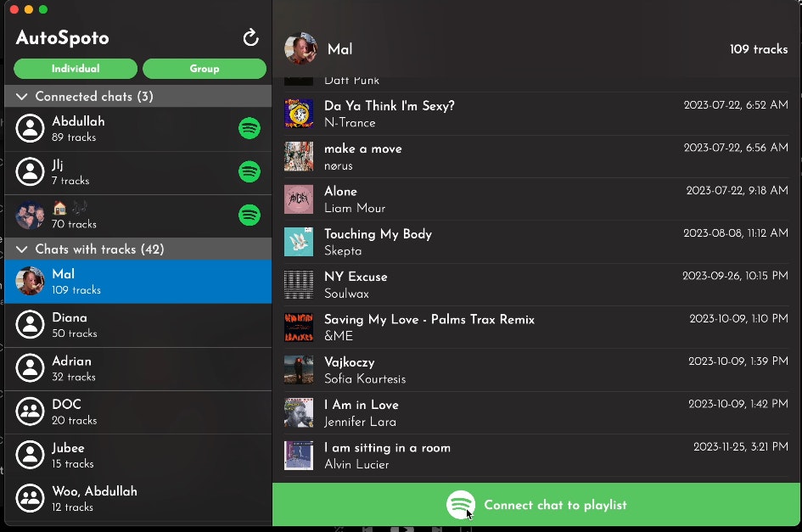Click album art for Saving My Love remix
802x532 pixels.
[299, 328]
